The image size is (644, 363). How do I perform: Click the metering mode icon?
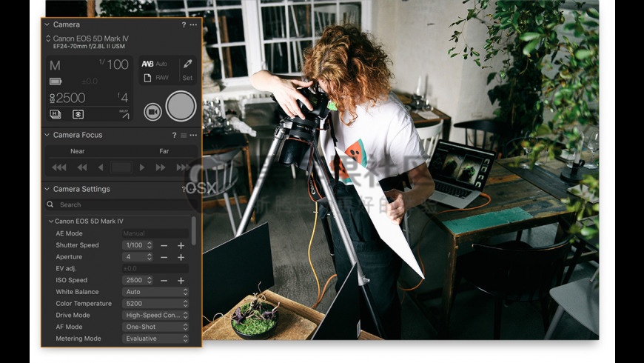point(78,114)
